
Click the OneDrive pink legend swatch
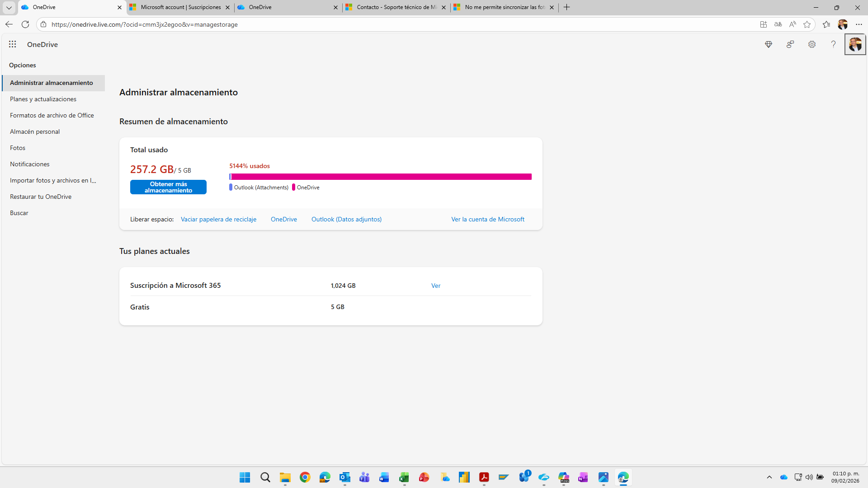[x=293, y=187]
